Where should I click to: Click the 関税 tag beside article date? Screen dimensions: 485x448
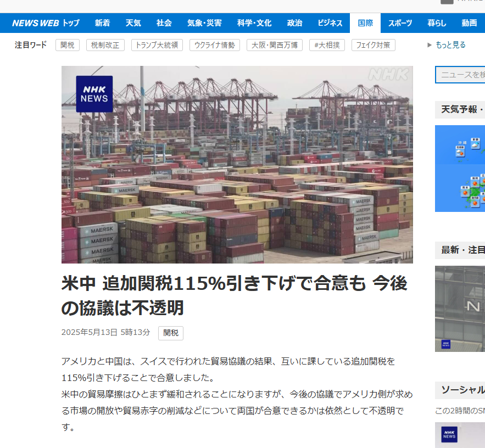[171, 333]
